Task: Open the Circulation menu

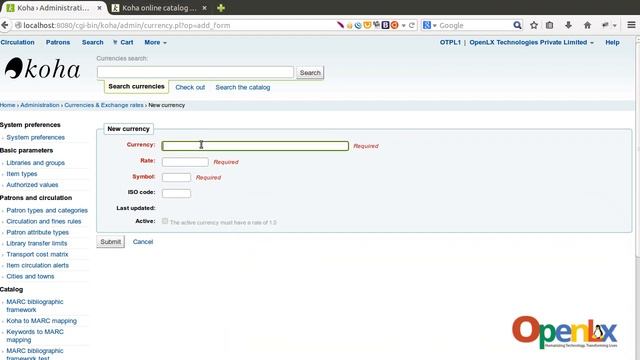Action: (x=18, y=42)
